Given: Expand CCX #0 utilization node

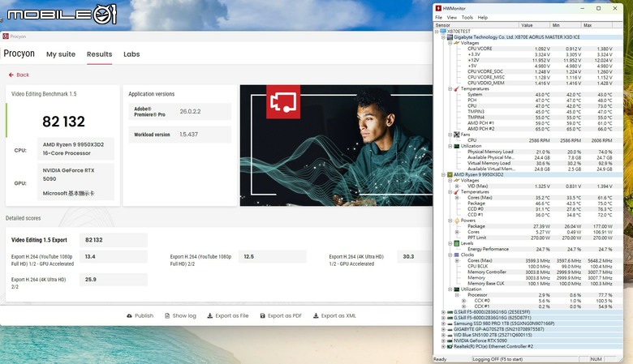Looking at the screenshot, I should pos(464,301).
